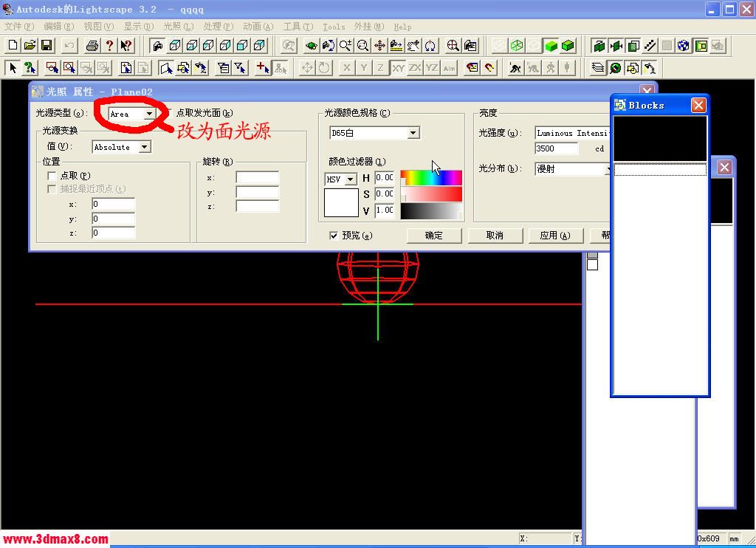Open the 漫射 light distribution dropdown
Image resolution: width=756 pixels, height=548 pixels.
point(573,169)
